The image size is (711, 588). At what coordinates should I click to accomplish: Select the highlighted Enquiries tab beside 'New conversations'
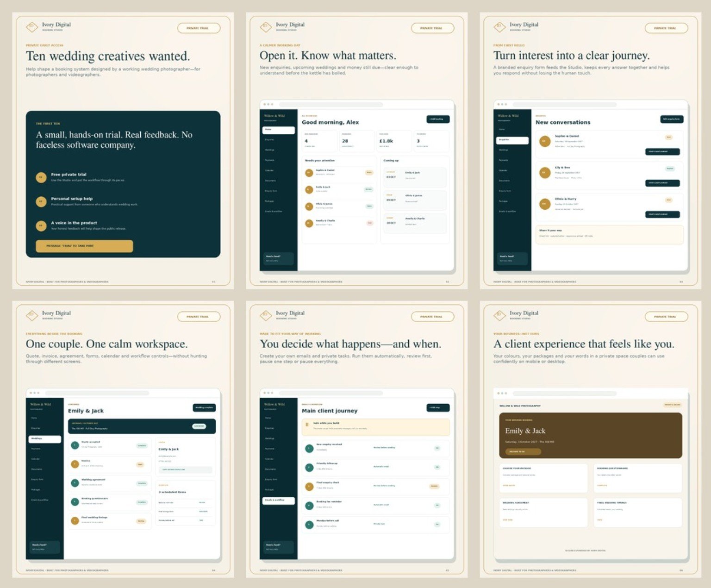[x=512, y=140]
